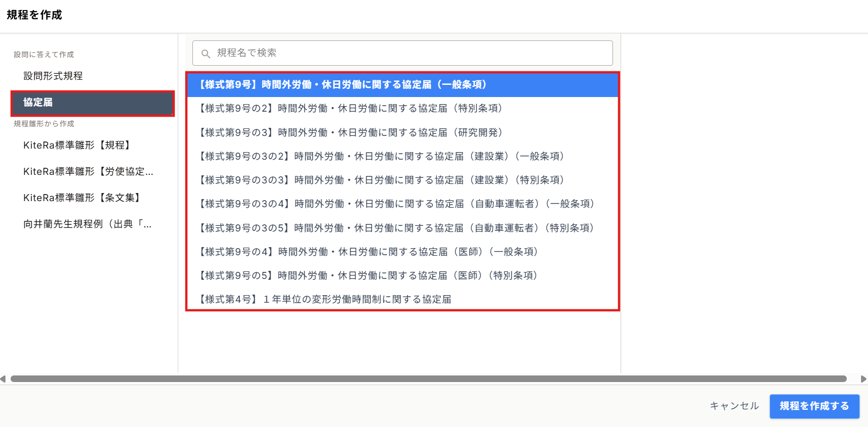Select 様式第9号 一般条項 list item
Screen dimensions: 868x427
pos(402,84)
